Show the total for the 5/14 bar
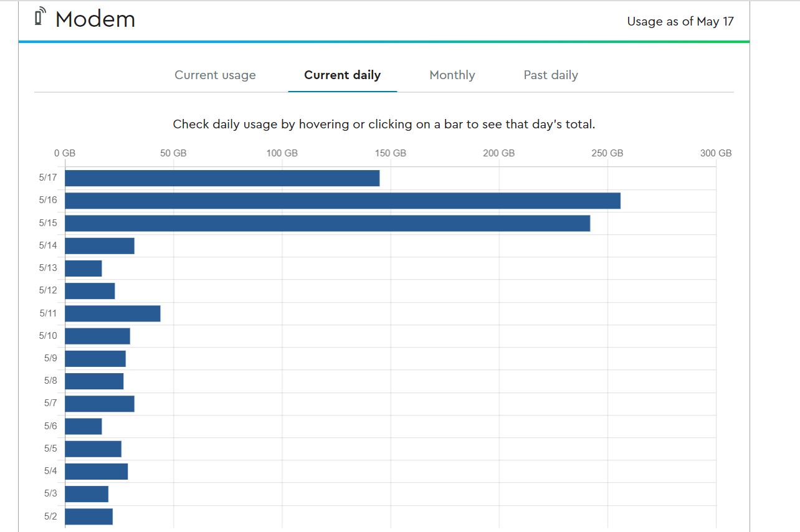 tap(100, 246)
